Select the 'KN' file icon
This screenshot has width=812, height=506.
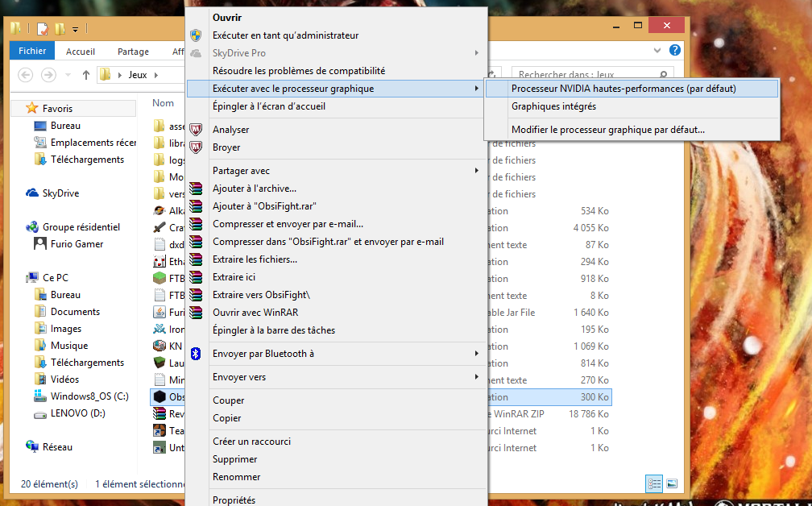click(x=159, y=346)
